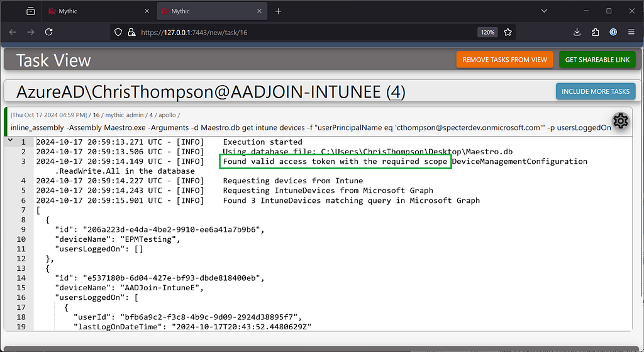
Task: Reset the 120% zoom level
Action: (x=487, y=32)
